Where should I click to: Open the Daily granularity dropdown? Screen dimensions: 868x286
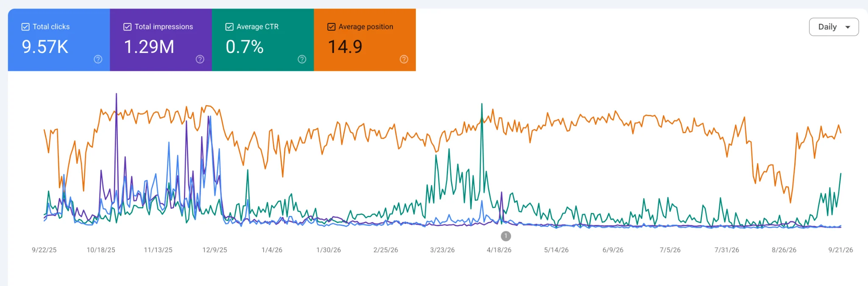[x=834, y=27]
